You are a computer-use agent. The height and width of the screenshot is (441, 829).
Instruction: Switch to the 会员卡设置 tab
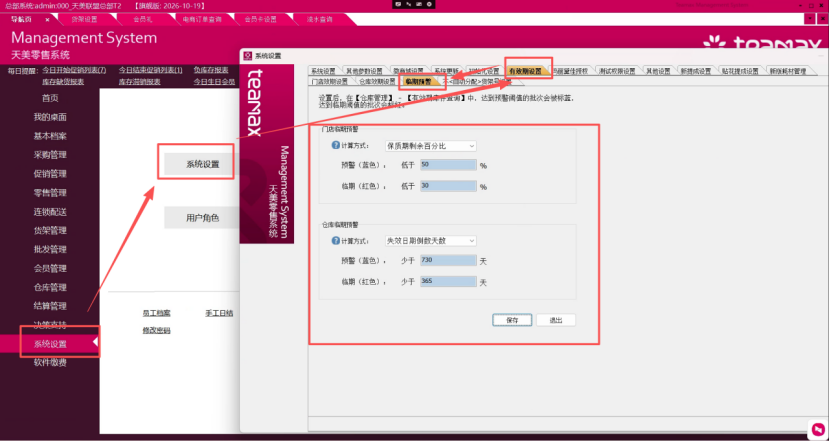[x=261, y=20]
